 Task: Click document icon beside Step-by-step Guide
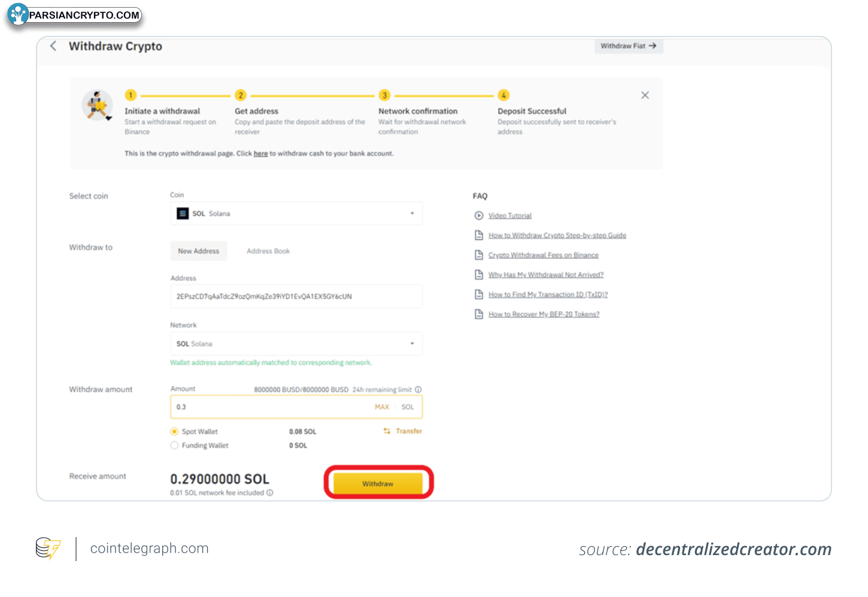point(479,235)
